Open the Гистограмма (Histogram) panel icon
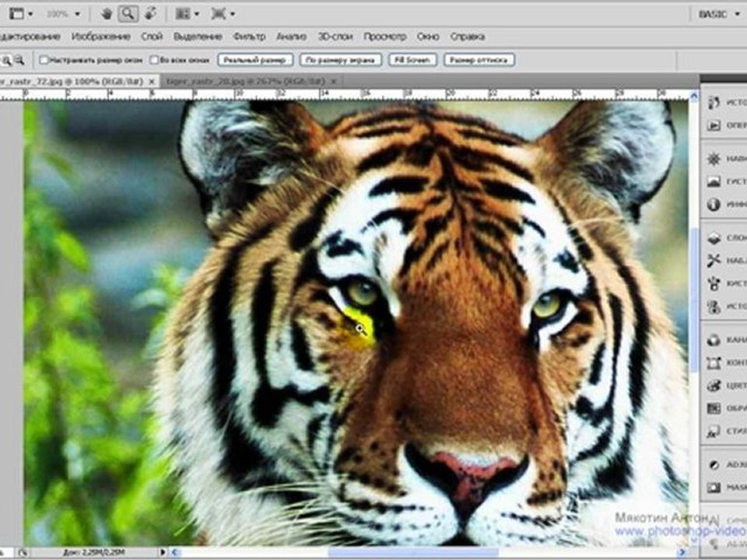The image size is (747, 560). [x=714, y=181]
